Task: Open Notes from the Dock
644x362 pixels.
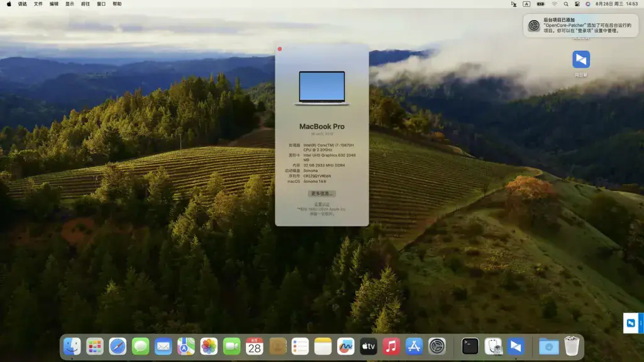Action: coord(323,346)
